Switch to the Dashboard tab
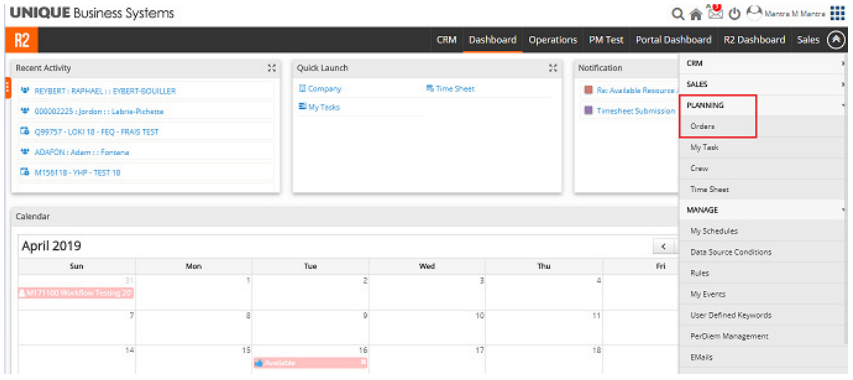The height and width of the screenshot is (380, 853). [x=493, y=40]
